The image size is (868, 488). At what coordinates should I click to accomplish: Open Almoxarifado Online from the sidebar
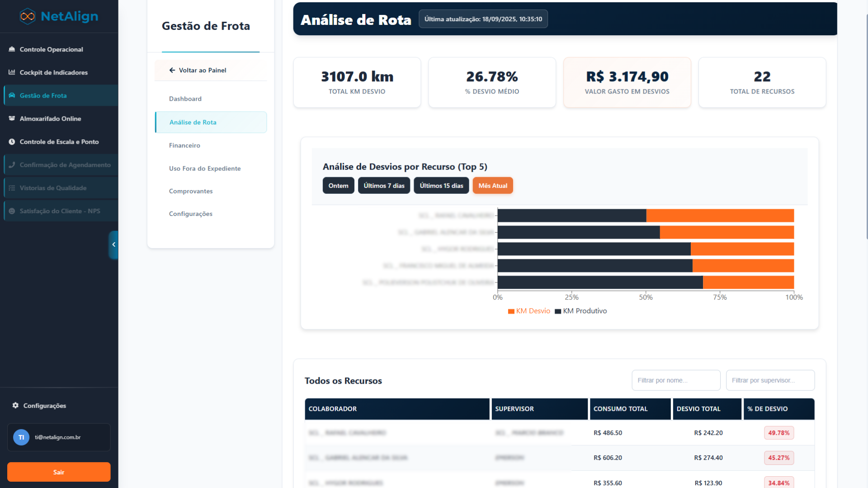click(x=50, y=118)
